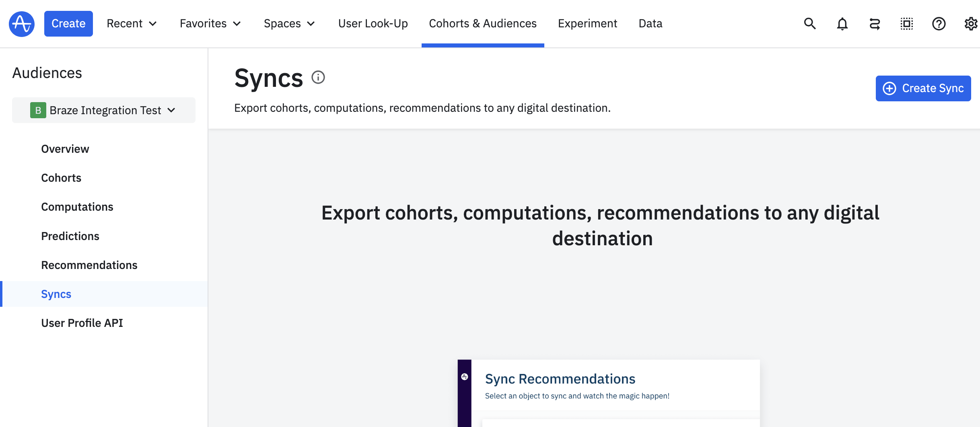Image resolution: width=980 pixels, height=427 pixels.
Task: Go to the Experiment tab
Action: coord(587,24)
